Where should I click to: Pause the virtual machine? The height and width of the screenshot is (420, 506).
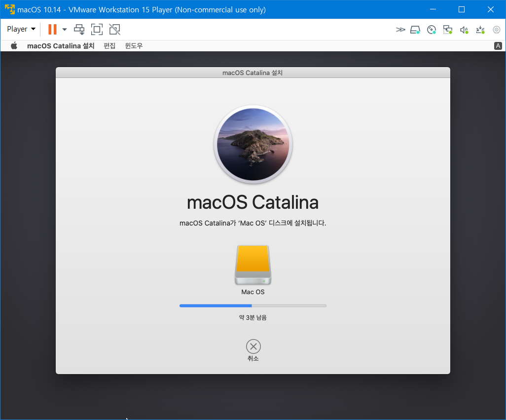coord(52,29)
